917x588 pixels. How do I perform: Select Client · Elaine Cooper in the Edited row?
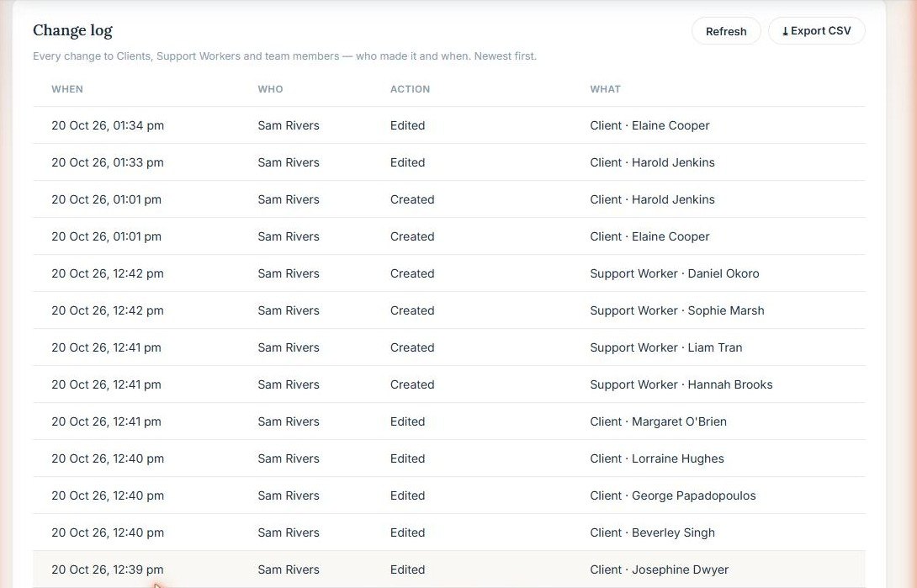[x=649, y=125]
